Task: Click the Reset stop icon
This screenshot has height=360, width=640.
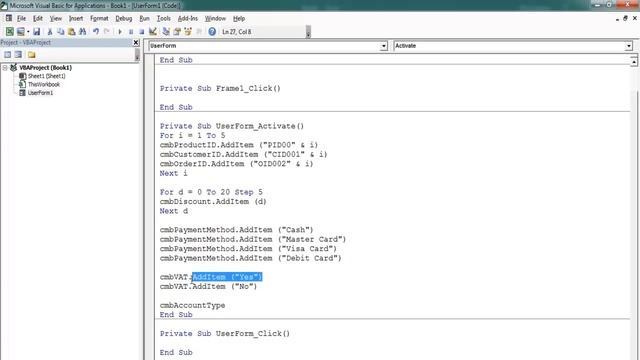Action: 141,31
